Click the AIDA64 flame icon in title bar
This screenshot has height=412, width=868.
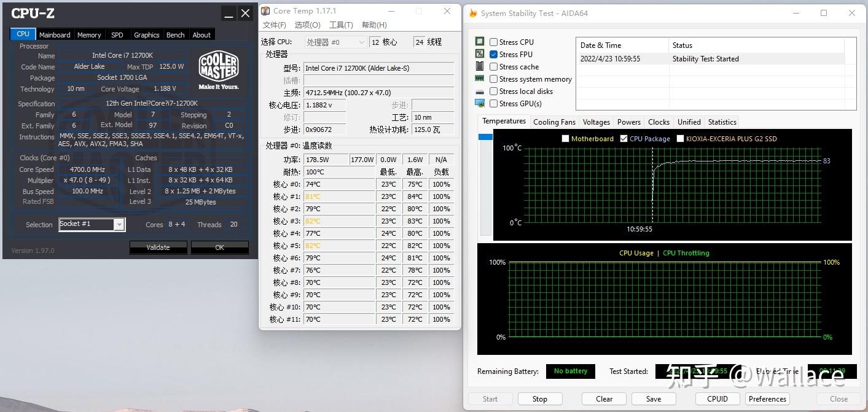(473, 13)
